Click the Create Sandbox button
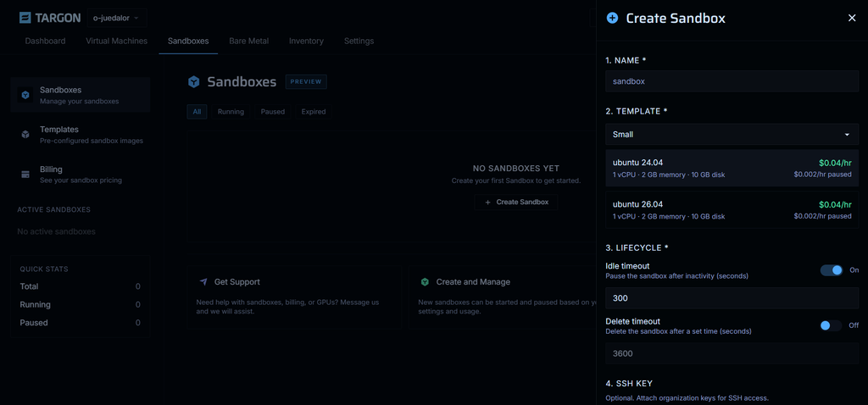This screenshot has height=405, width=868. coord(516,202)
